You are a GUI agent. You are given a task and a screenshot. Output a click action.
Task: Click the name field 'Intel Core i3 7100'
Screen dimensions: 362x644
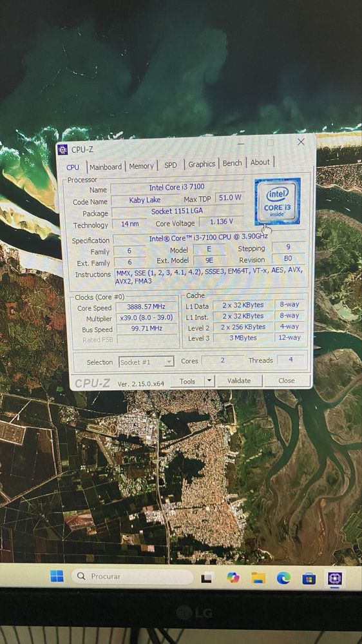pos(177,188)
